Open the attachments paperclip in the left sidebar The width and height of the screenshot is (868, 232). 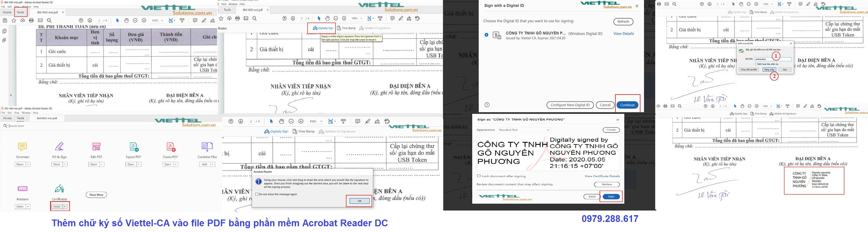point(4,40)
